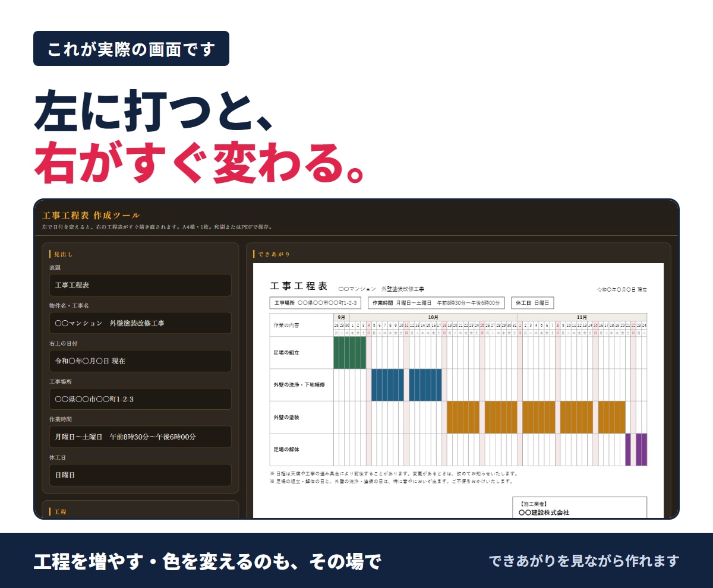This screenshot has width=713, height=588.
Task: Edit the 物件名・工事名 input field
Action: [140, 323]
